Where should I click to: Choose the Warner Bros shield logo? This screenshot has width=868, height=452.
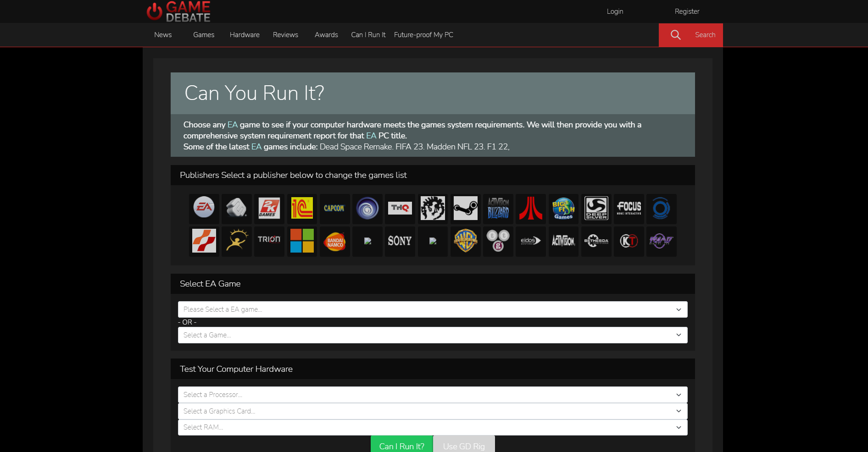coord(465,241)
